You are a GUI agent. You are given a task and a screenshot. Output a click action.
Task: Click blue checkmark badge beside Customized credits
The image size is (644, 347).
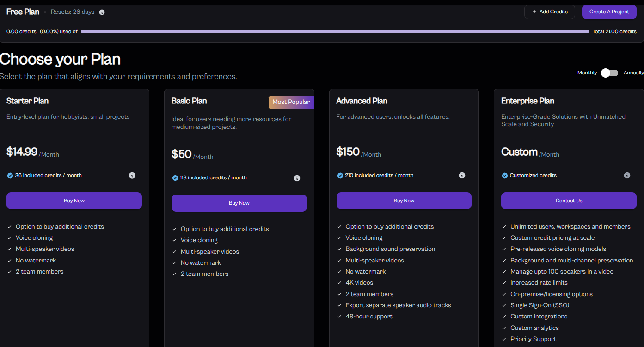tap(505, 176)
